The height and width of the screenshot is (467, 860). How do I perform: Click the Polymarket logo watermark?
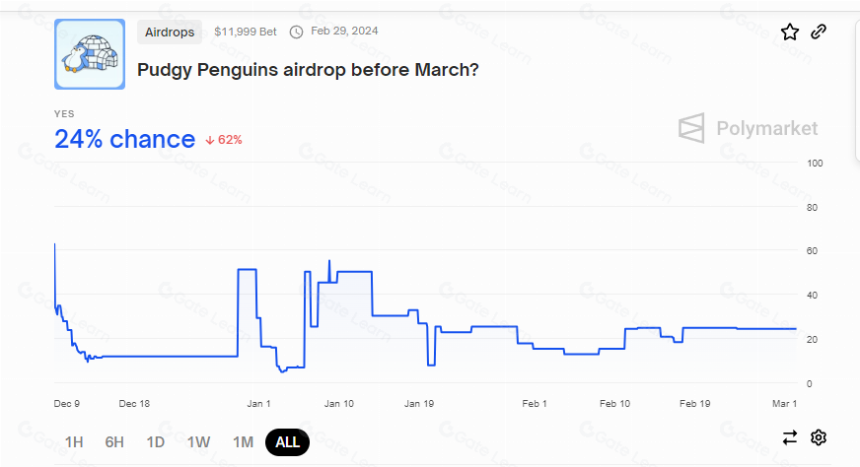point(748,128)
